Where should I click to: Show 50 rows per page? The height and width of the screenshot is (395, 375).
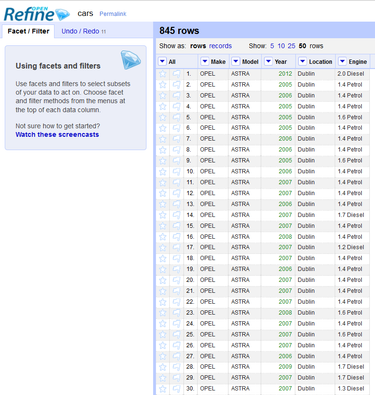(x=302, y=46)
